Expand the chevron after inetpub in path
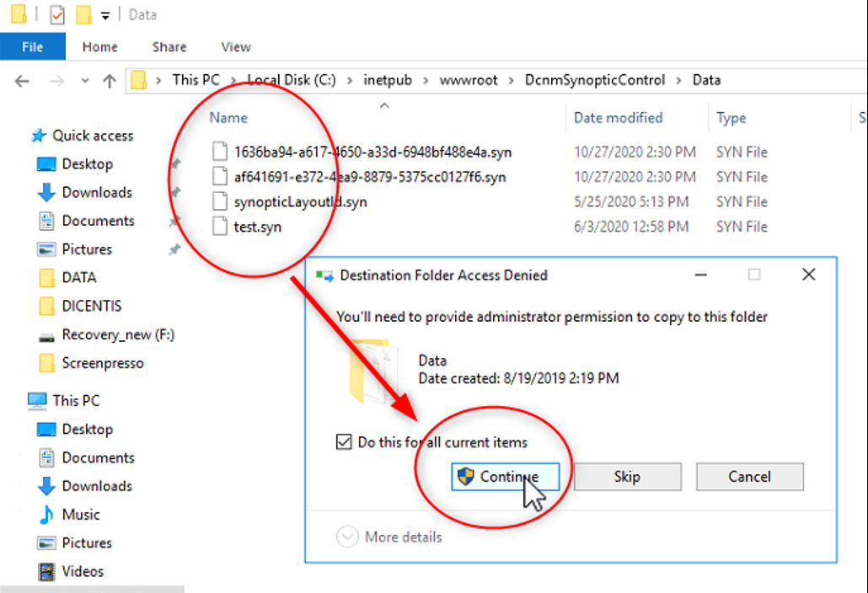Viewport: 868px width, 593px height. coord(426,81)
